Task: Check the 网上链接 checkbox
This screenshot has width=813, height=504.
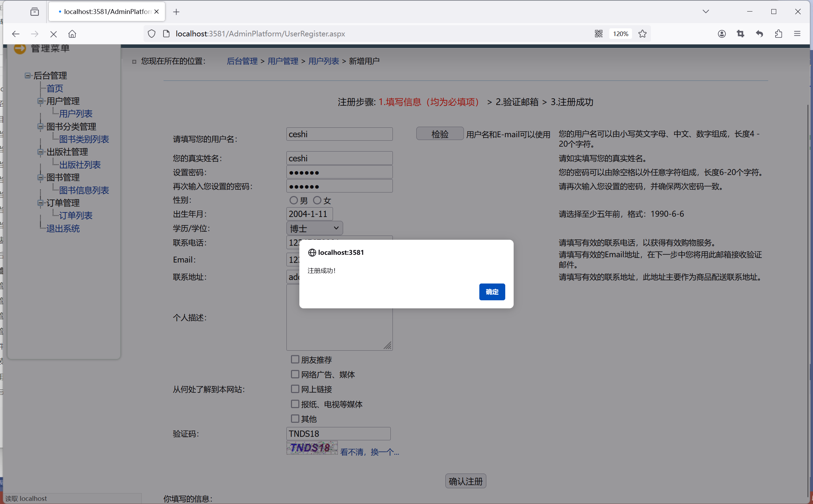Action: click(x=295, y=389)
